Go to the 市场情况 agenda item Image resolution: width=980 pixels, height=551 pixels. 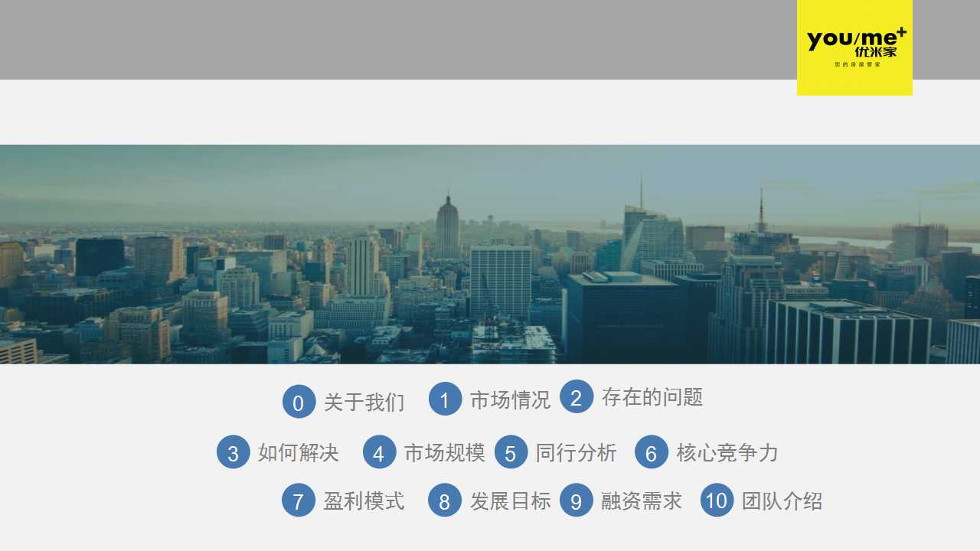[x=510, y=399]
